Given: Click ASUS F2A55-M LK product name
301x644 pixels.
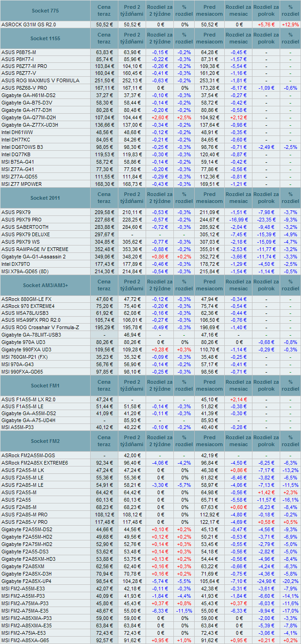Looking at the screenshot, I should click(x=23, y=470).
